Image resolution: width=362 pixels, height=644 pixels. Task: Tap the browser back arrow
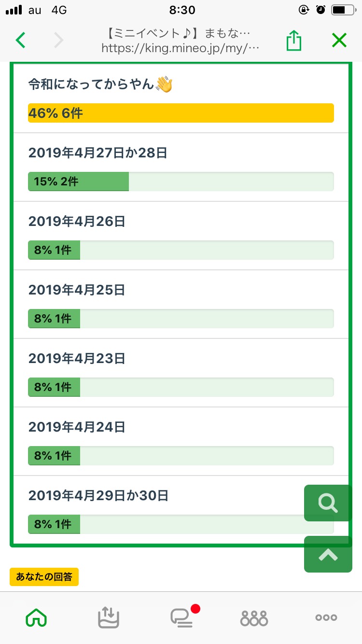[x=20, y=41]
